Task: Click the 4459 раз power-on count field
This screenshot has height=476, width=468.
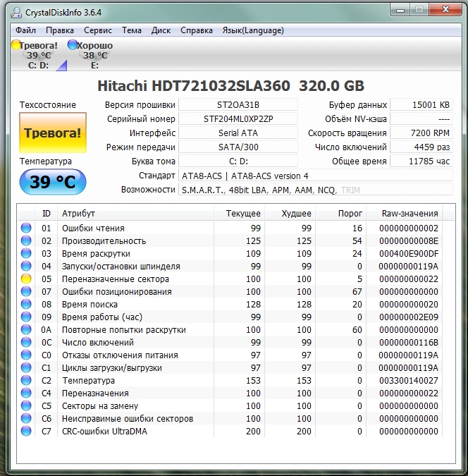Action: 421,147
